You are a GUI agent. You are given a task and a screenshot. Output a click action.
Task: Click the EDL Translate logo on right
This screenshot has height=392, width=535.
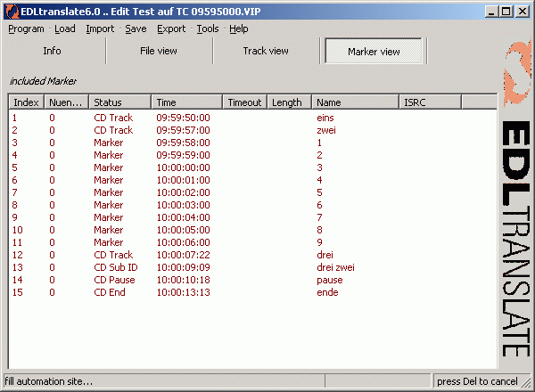click(515, 205)
